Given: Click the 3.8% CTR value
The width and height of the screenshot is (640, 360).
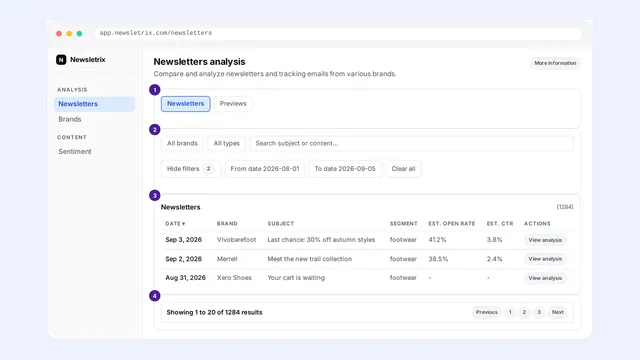Looking at the screenshot, I should tap(494, 240).
